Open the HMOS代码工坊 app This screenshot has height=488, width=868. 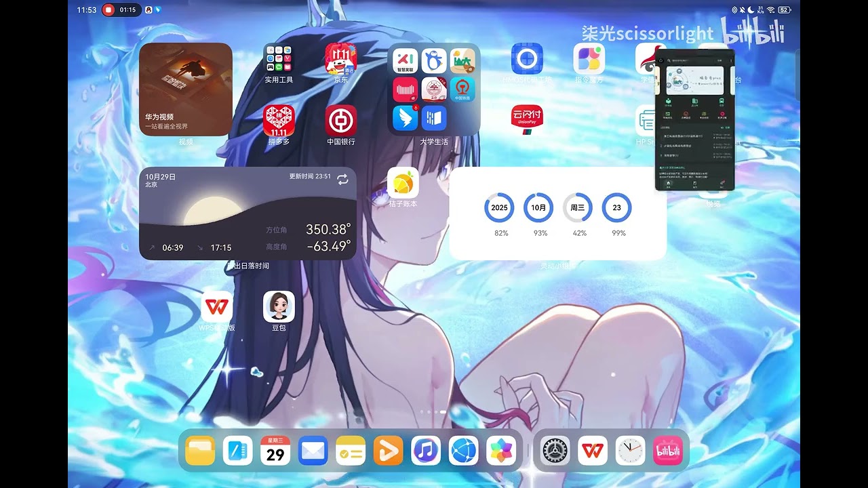[x=527, y=59]
